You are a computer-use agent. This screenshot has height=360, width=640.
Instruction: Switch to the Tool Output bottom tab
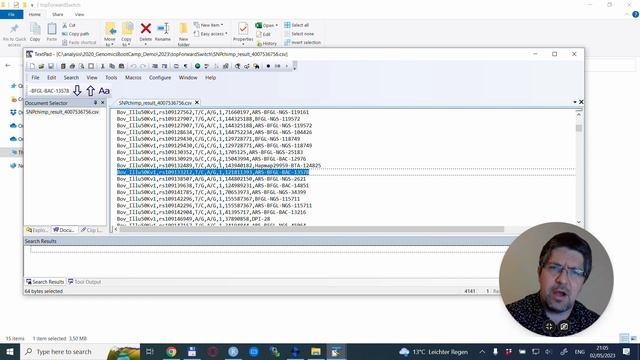pyautogui.click(x=84, y=282)
